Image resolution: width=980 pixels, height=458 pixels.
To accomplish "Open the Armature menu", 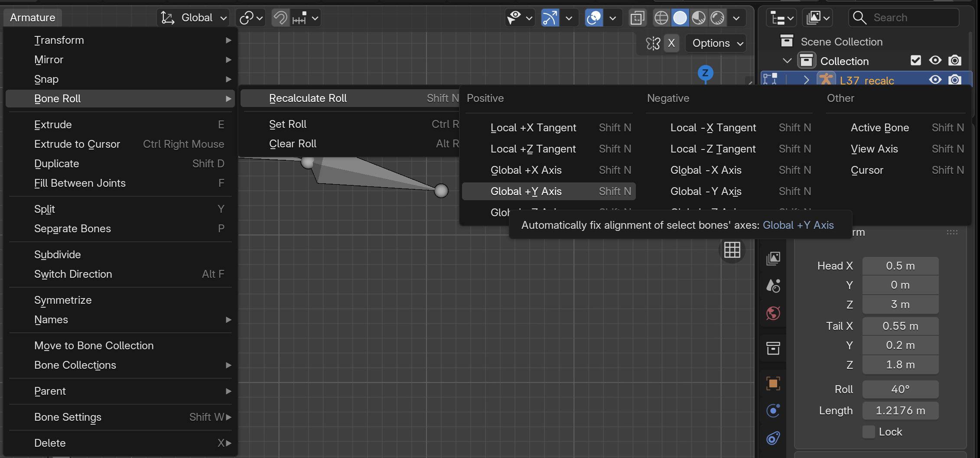I will click(33, 18).
